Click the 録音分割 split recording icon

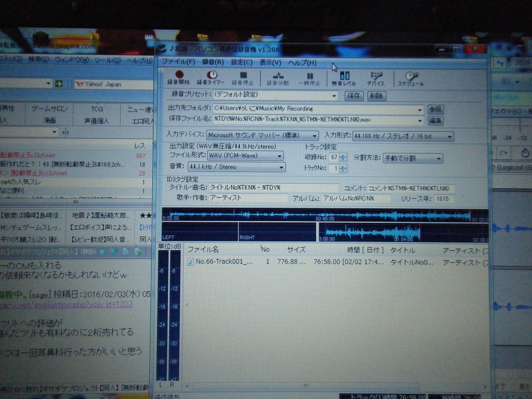click(278, 78)
